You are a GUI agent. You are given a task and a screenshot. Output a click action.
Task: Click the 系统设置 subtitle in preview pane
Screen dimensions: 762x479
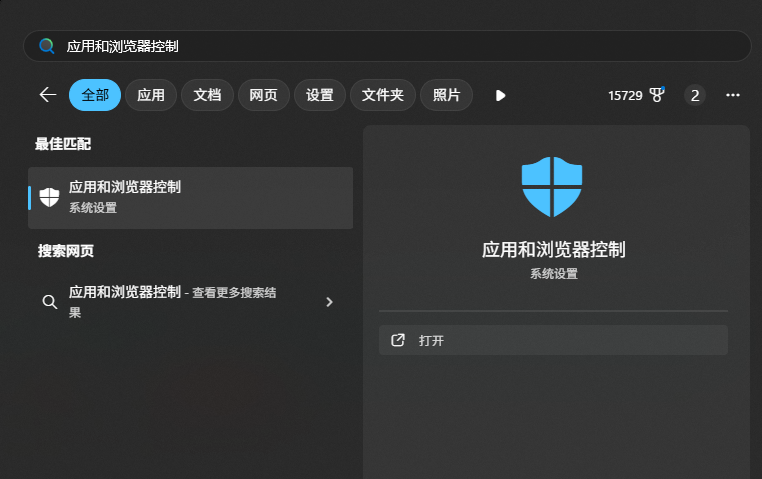point(554,274)
